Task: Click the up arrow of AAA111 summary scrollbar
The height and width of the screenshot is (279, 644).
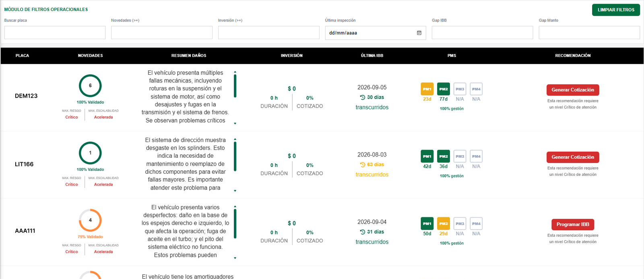Action: tap(235, 207)
